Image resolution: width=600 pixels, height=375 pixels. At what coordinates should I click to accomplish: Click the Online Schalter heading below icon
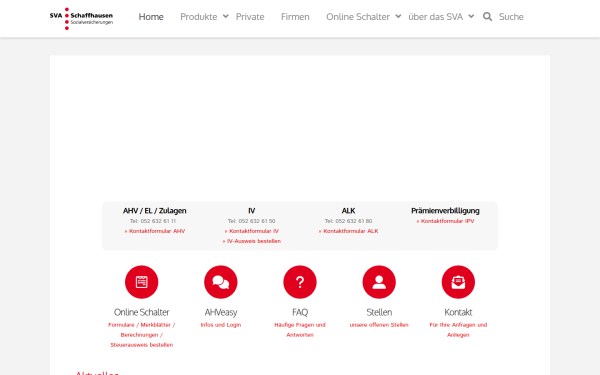coord(142,312)
